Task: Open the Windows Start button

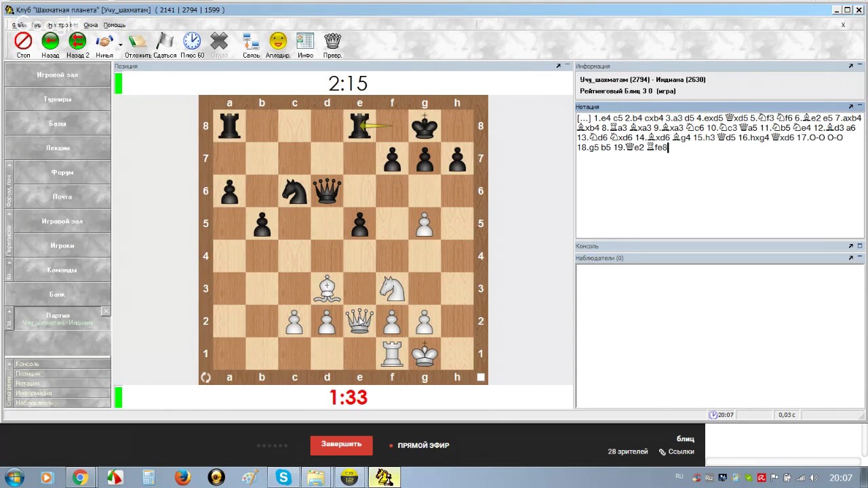Action: 14,477
